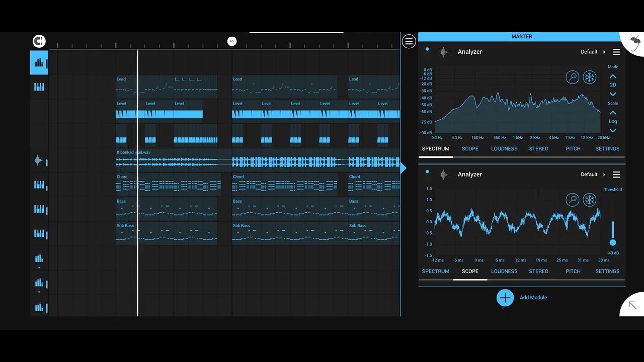Open SETTINGS tab in scope-view Analyzer
This screenshot has width=644, height=362.
(x=607, y=271)
